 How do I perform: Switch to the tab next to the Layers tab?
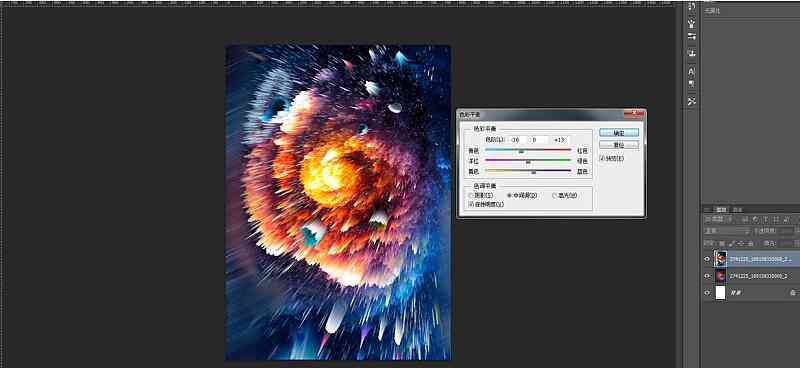coord(738,210)
